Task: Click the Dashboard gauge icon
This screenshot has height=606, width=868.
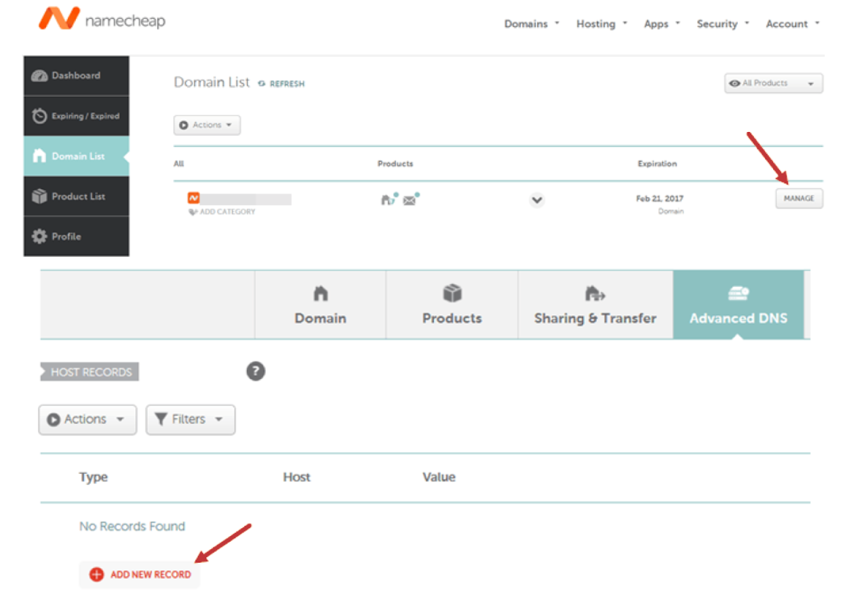Action: (x=39, y=76)
